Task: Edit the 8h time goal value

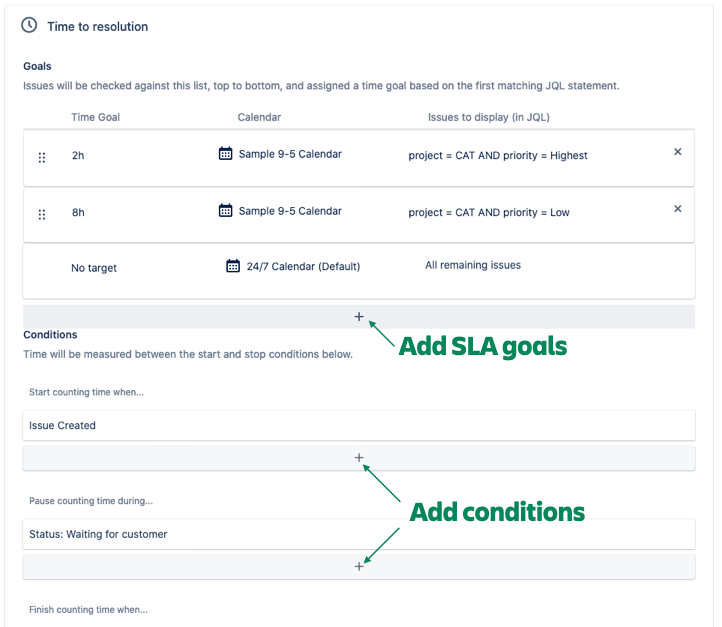Action: (78, 213)
